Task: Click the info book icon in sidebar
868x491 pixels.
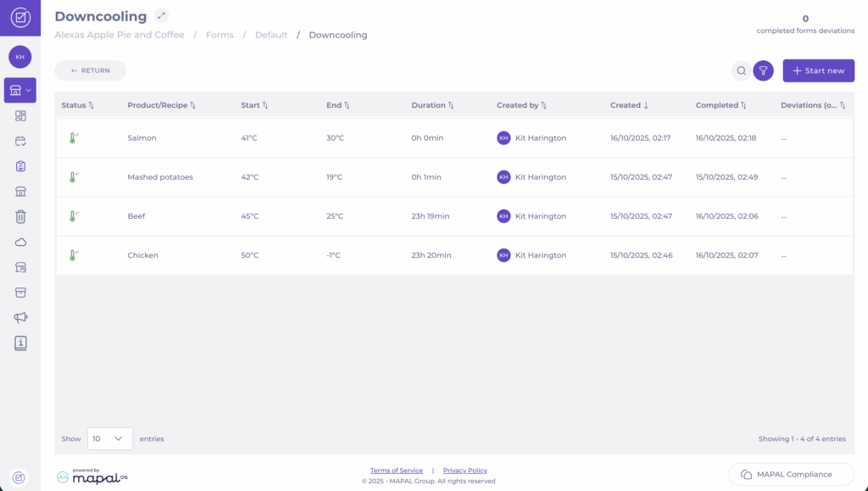Action: [x=20, y=343]
